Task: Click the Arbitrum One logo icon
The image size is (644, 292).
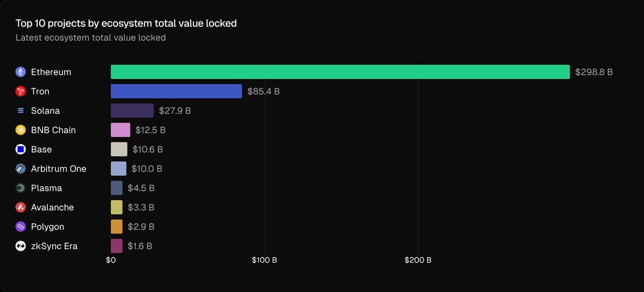Action: pyautogui.click(x=21, y=169)
